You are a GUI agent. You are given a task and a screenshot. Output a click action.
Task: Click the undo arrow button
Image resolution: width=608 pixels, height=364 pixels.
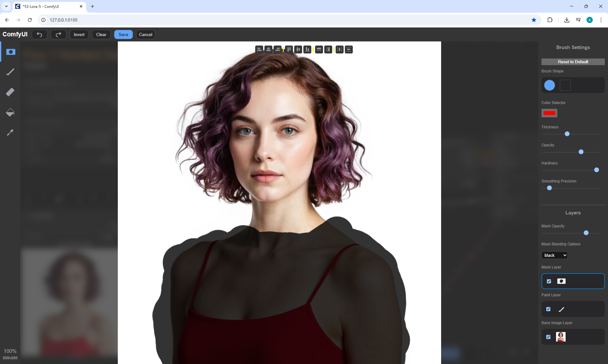[x=40, y=34]
